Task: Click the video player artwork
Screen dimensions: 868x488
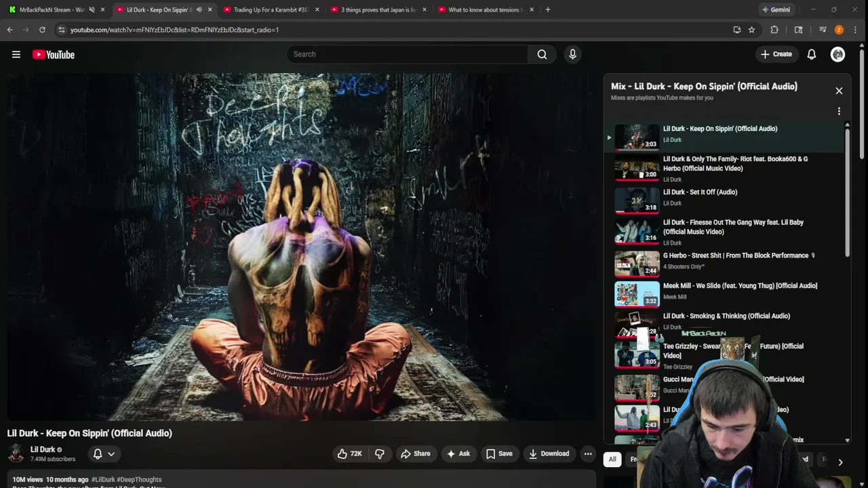Action: pyautogui.click(x=302, y=247)
